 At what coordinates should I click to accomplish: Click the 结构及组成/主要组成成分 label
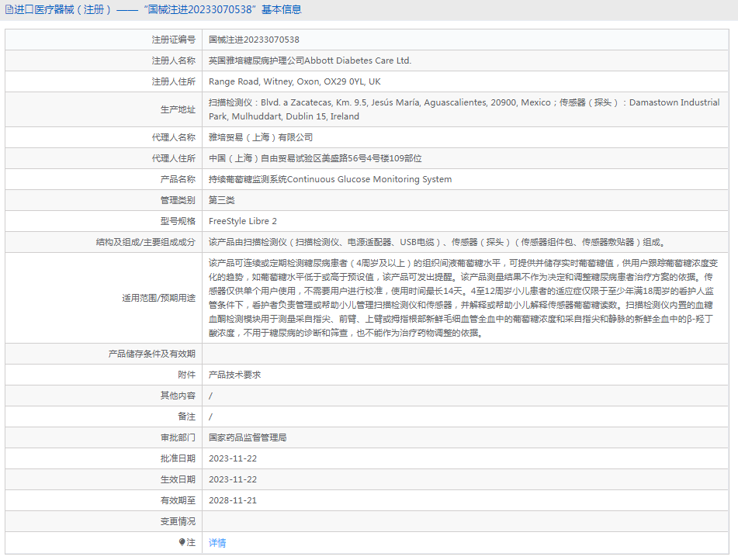145,242
